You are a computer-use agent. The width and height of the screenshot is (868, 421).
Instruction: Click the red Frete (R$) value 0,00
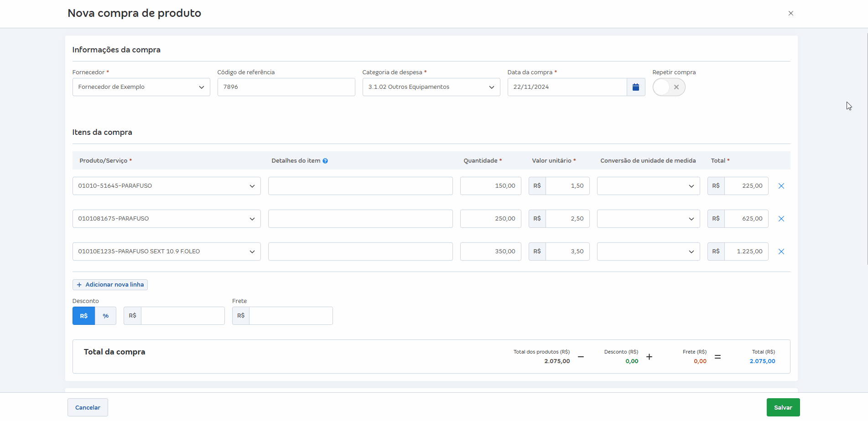click(x=700, y=361)
